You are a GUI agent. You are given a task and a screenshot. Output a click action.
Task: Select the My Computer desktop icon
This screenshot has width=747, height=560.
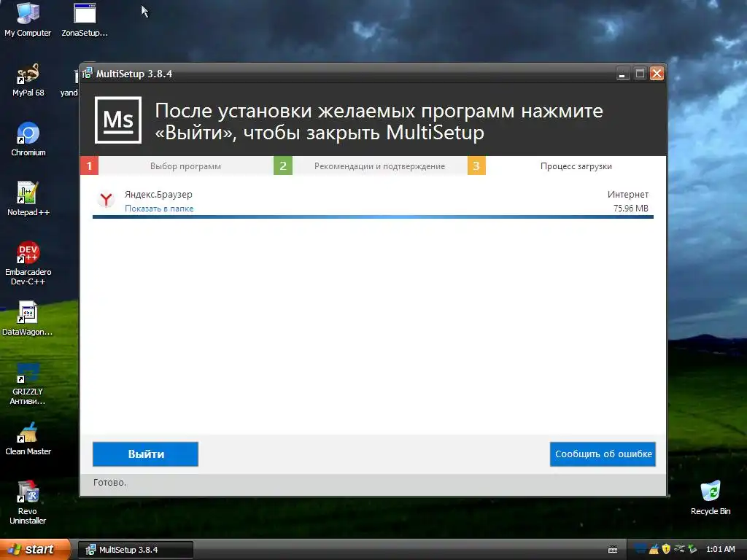click(x=28, y=20)
